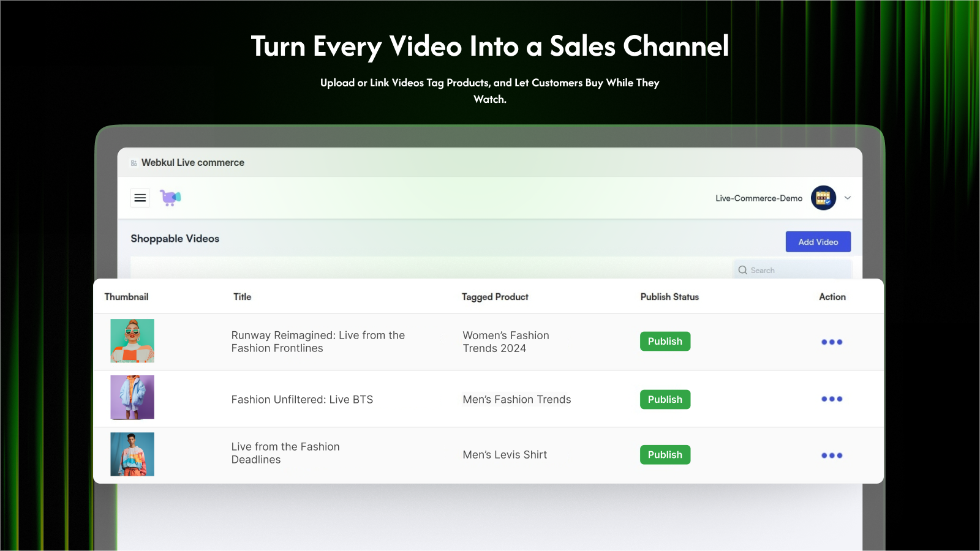Click the search magnifier icon
The image size is (980, 551).
point(742,270)
